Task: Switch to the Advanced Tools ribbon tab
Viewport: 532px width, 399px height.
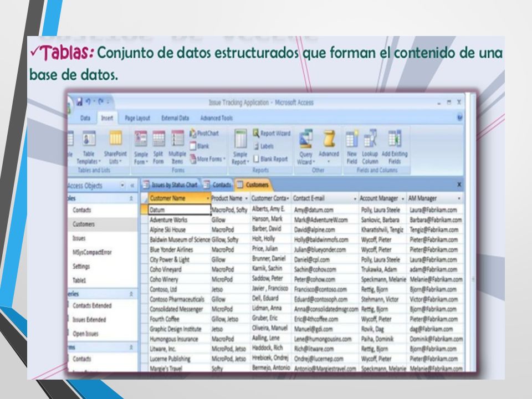Action: (x=216, y=118)
